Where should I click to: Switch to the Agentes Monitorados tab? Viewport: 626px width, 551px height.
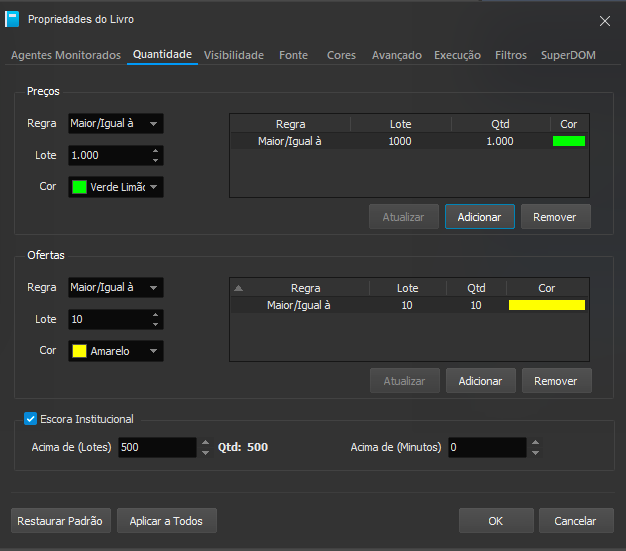[66, 55]
